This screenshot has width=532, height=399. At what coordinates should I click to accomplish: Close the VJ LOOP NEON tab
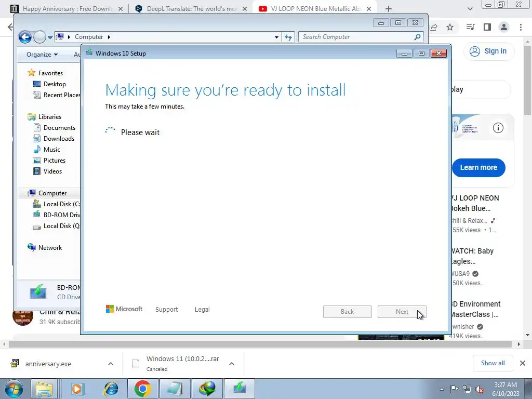coord(369,9)
